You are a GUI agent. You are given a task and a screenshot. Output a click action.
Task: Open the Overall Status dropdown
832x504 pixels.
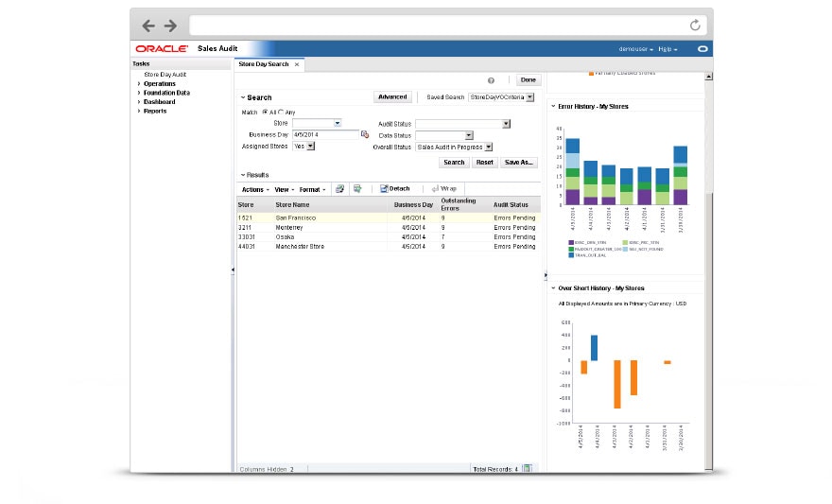tap(489, 147)
